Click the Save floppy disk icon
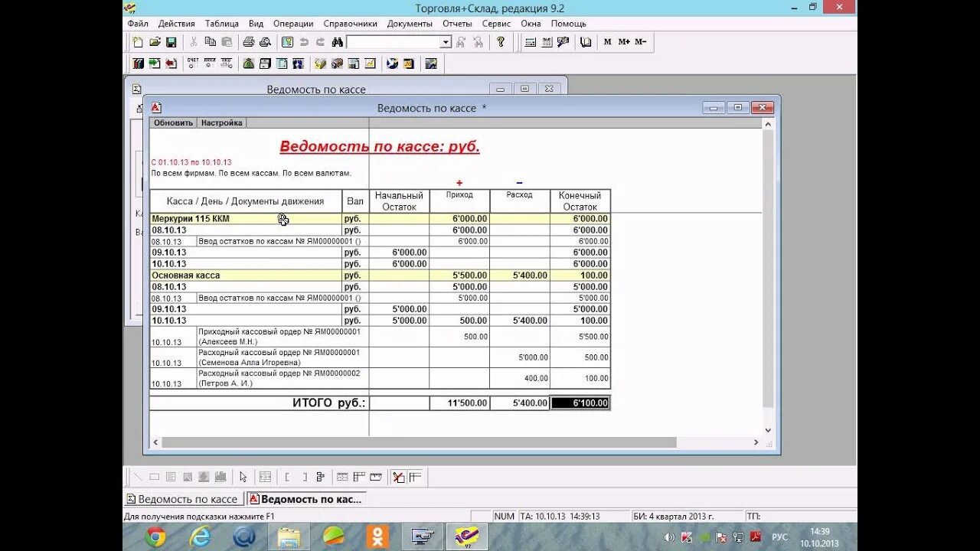The height and width of the screenshot is (551, 980). point(171,42)
